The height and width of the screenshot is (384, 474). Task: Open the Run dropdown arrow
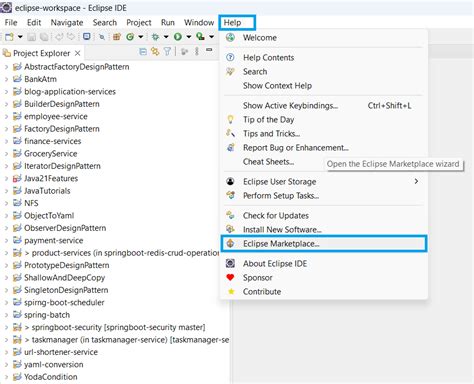click(189, 37)
